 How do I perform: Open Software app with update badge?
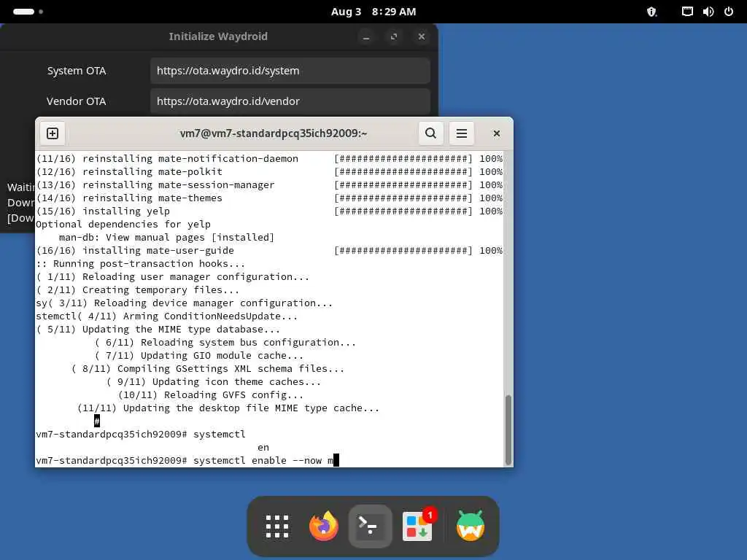click(x=418, y=526)
